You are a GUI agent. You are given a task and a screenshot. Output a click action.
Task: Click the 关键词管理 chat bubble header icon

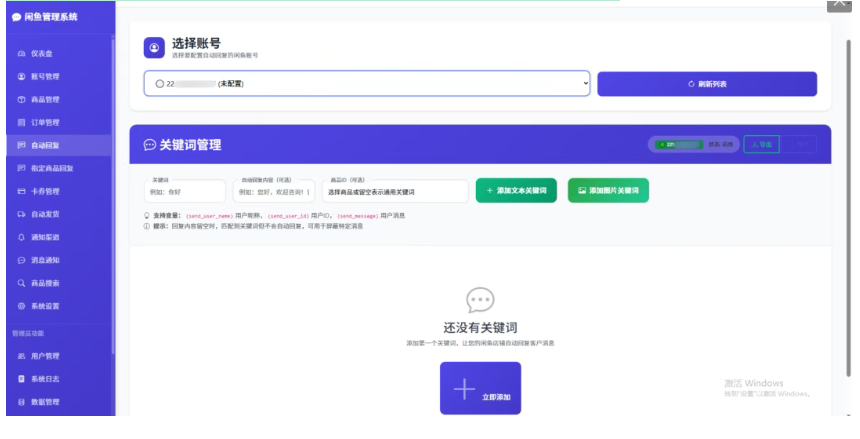pyautogui.click(x=150, y=145)
